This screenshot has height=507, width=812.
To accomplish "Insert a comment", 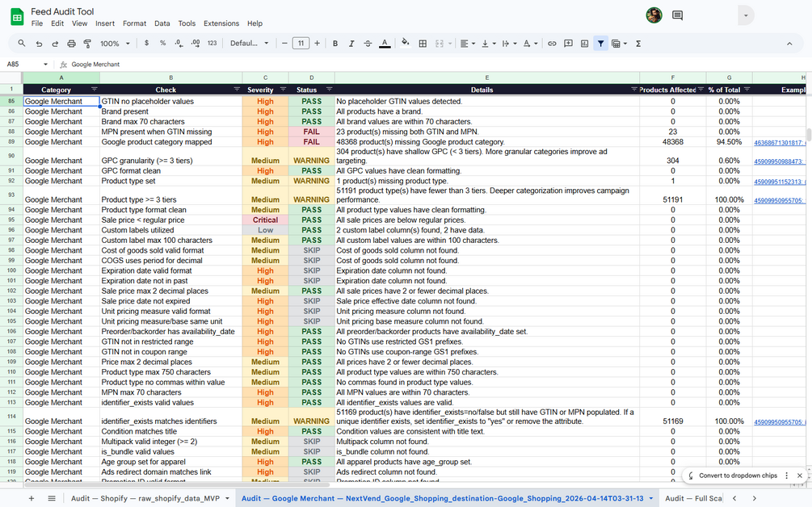I will pos(568,44).
